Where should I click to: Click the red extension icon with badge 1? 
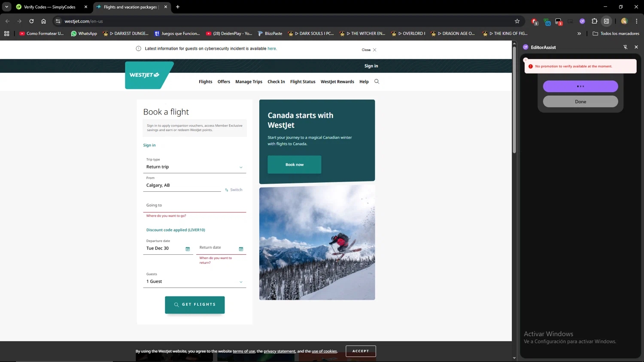pos(535,21)
